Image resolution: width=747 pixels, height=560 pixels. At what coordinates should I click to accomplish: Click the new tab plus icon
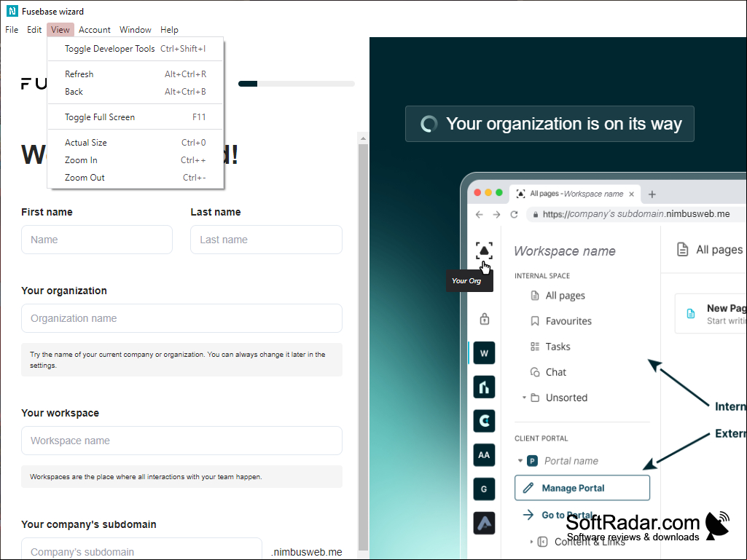point(652,194)
